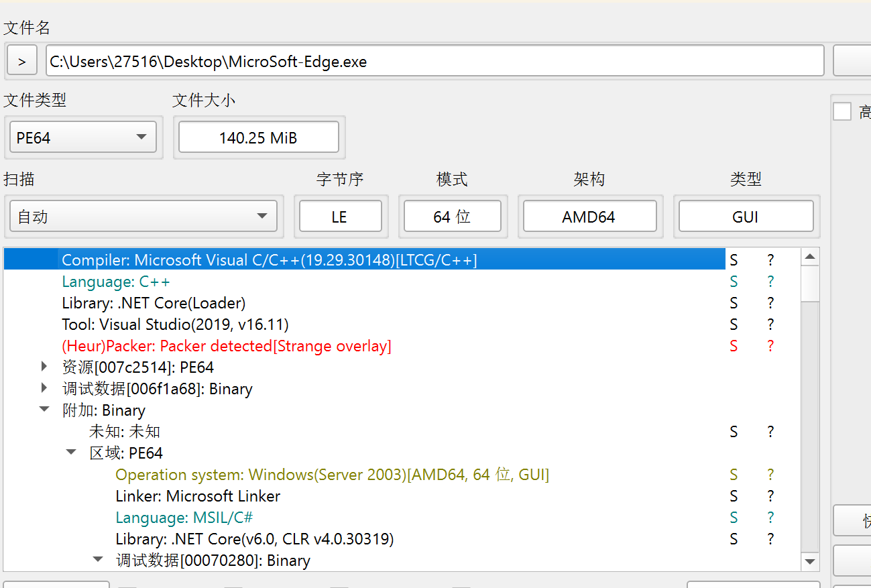Collapse the 调试数据[00070280]: Binary node
The height and width of the screenshot is (588, 871).
(98, 558)
